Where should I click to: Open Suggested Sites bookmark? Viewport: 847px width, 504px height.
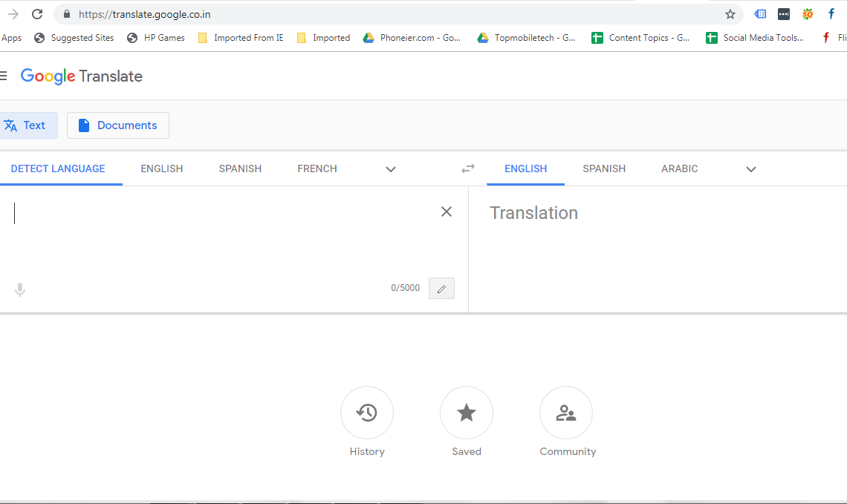74,38
